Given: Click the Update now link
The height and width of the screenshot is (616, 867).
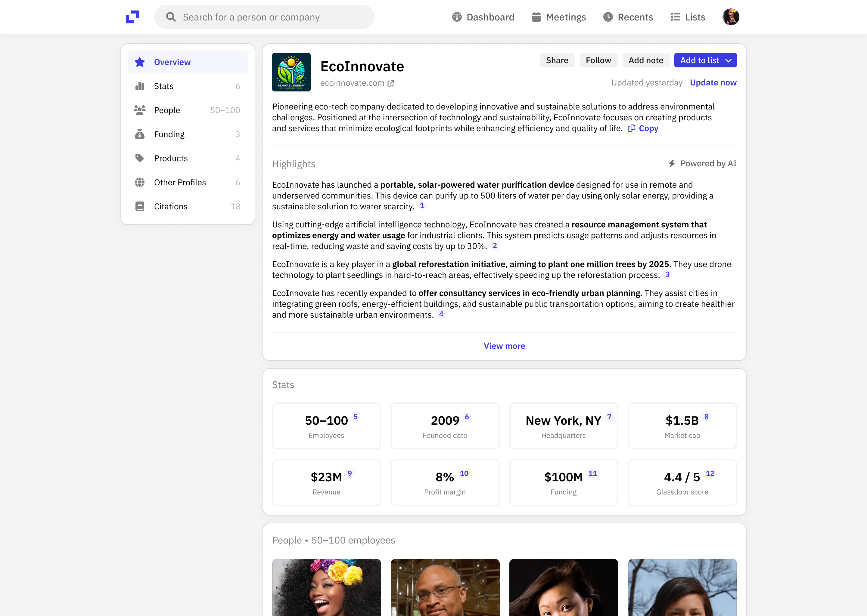Looking at the screenshot, I should click(x=713, y=83).
